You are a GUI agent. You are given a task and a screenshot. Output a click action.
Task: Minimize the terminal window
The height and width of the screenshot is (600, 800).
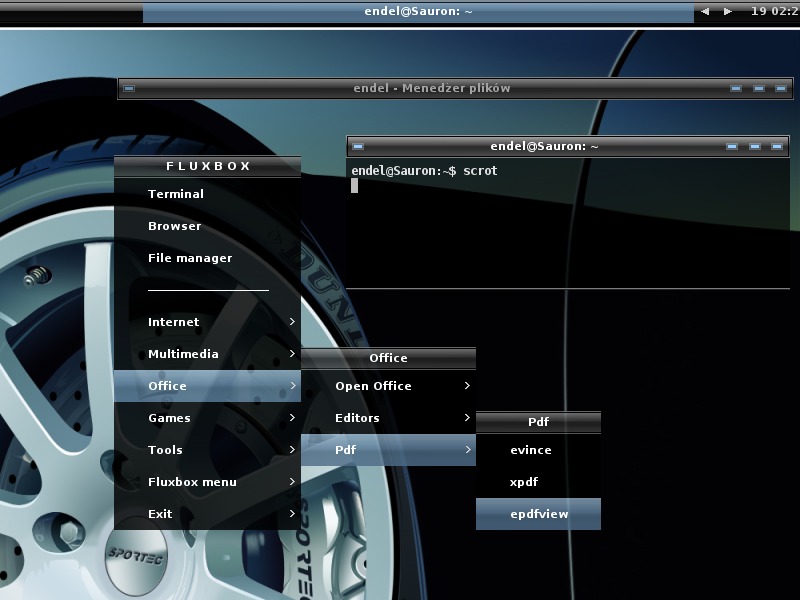coord(732,146)
